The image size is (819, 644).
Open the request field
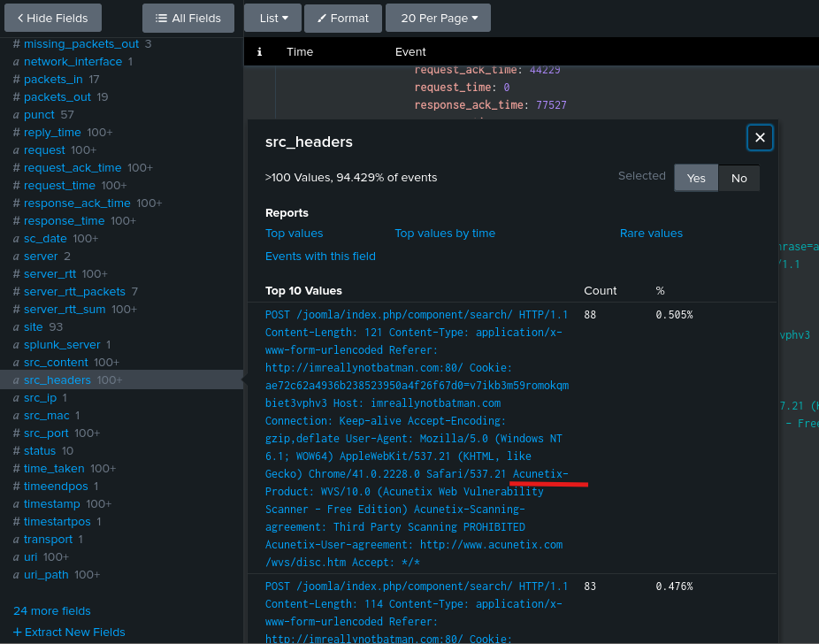point(44,150)
